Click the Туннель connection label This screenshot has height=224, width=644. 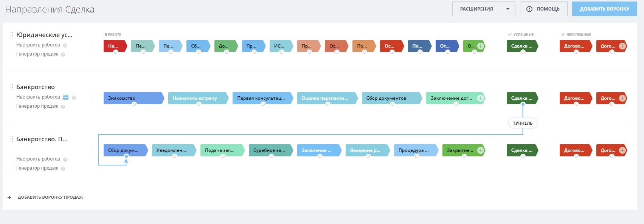click(x=523, y=123)
